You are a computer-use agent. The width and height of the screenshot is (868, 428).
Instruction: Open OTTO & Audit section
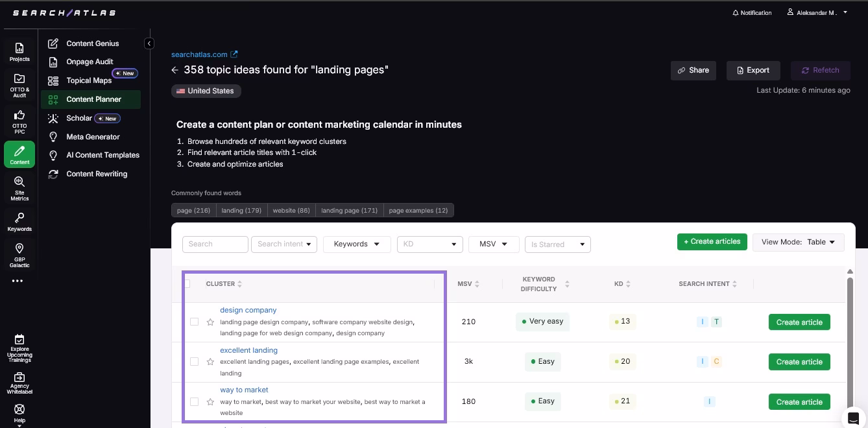point(19,84)
